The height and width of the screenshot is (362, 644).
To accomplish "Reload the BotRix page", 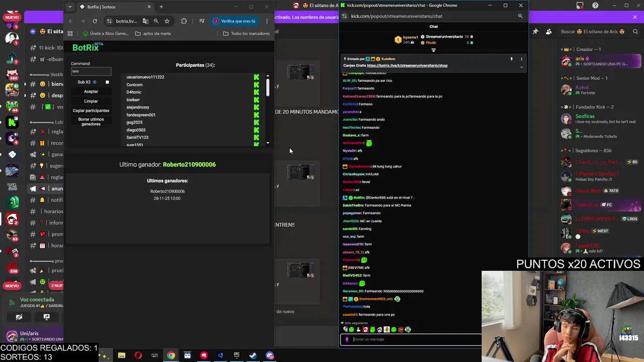I will 95,21.
